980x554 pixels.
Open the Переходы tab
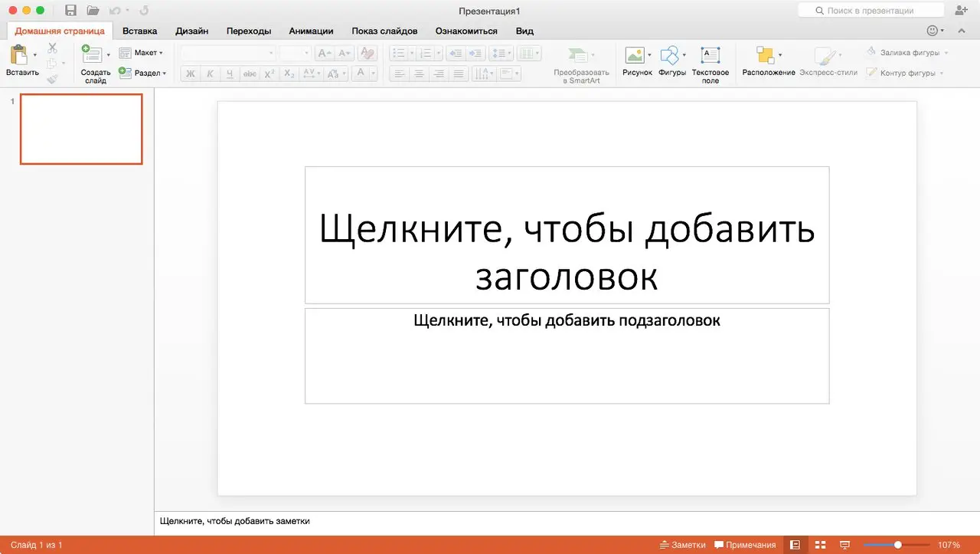point(249,31)
